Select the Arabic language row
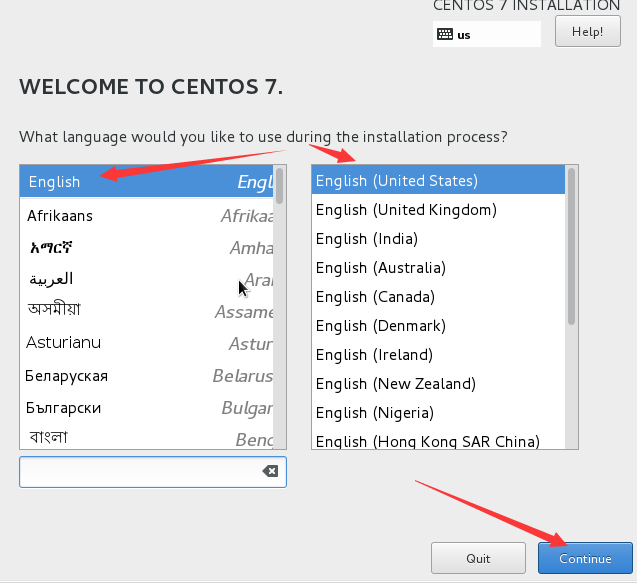This screenshot has height=583, width=637. click(147, 280)
